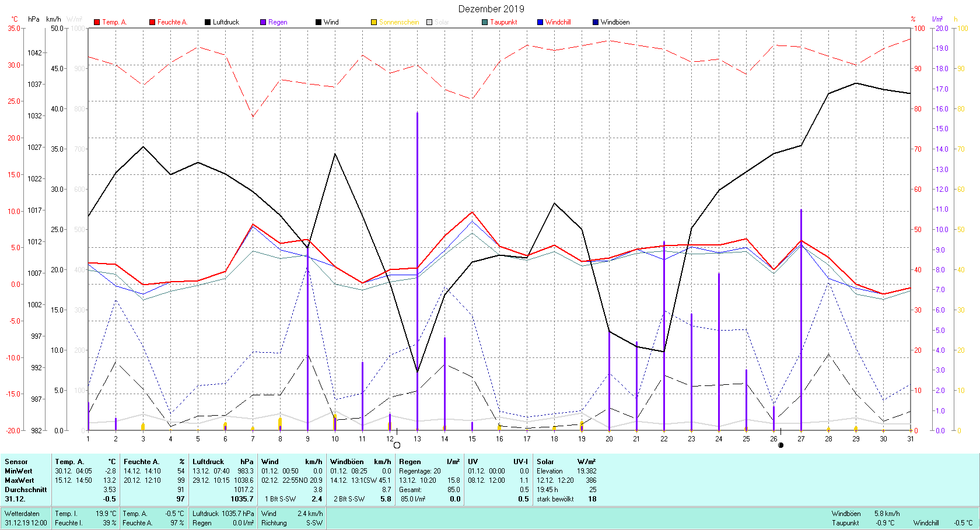Click the '2 Bft S-SW' gust entry
This screenshot has width=980, height=530.
(x=349, y=499)
